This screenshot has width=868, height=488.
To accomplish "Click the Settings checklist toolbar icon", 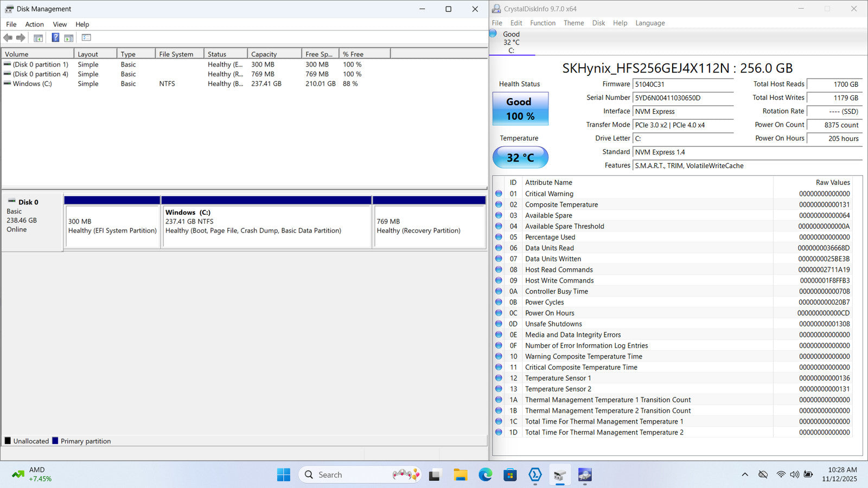I will click(x=86, y=38).
